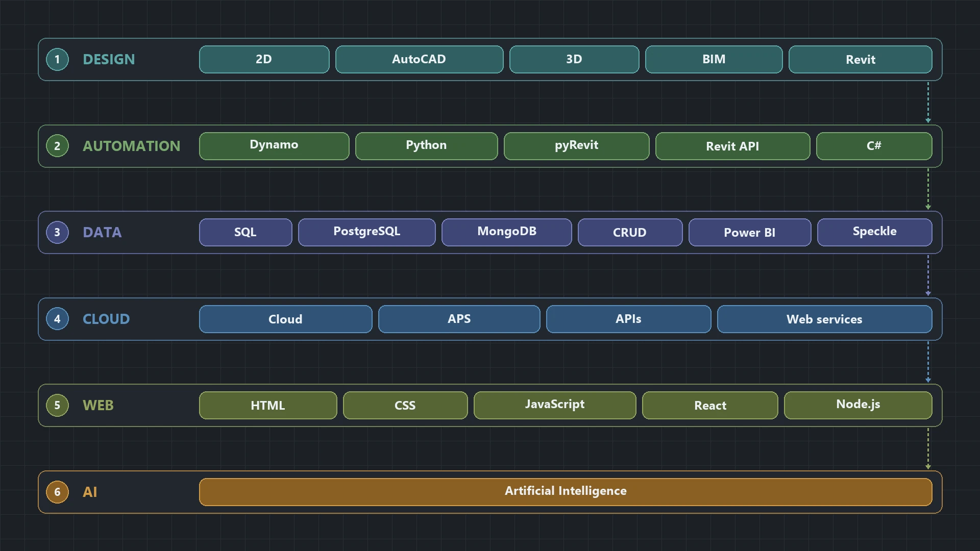Click the React chip

(x=710, y=405)
